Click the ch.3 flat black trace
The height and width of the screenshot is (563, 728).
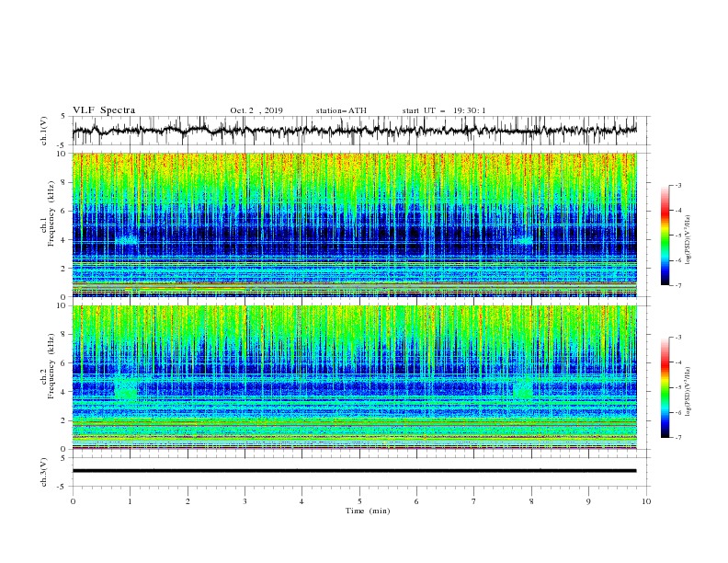[354, 471]
